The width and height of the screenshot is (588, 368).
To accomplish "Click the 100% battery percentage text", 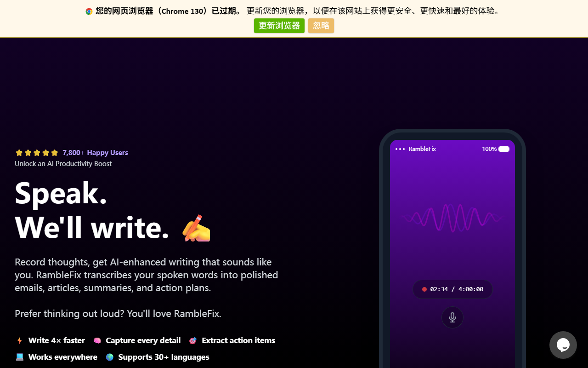I will coord(489,149).
